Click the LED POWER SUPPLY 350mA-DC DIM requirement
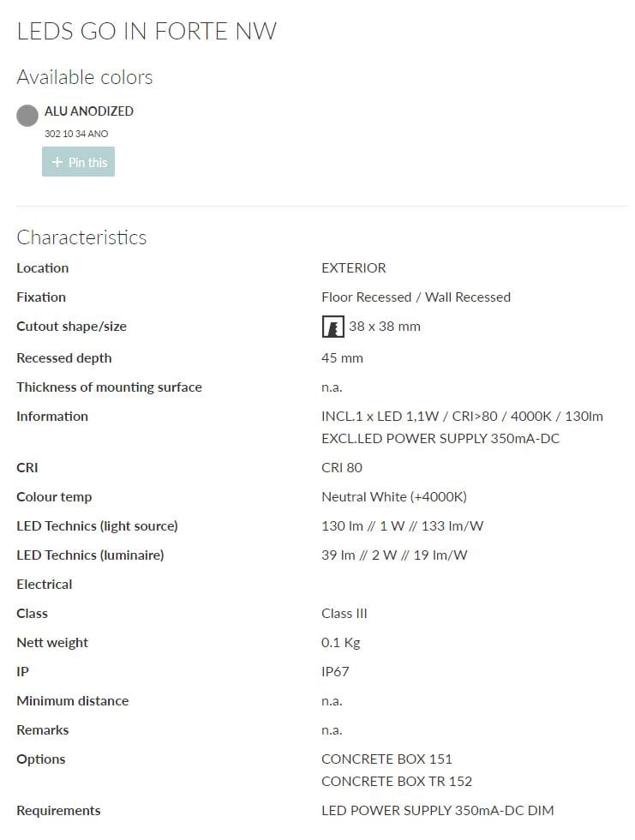 [x=437, y=810]
